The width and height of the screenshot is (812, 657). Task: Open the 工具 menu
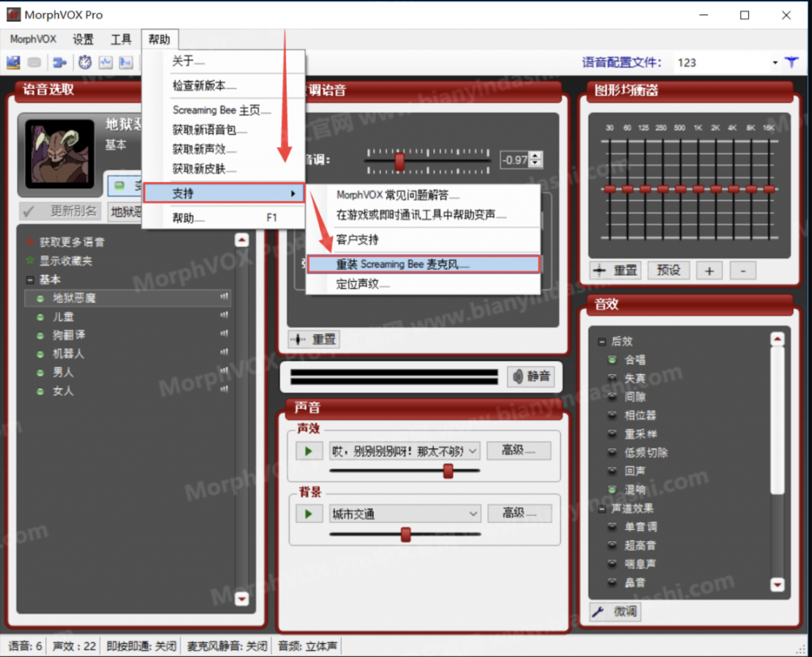(121, 39)
